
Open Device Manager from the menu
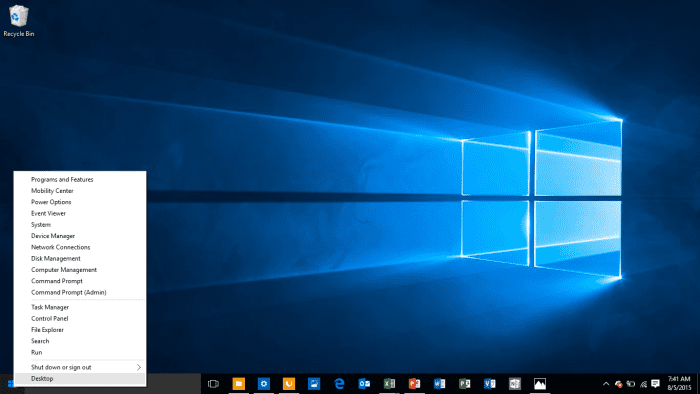pyautogui.click(x=80, y=236)
